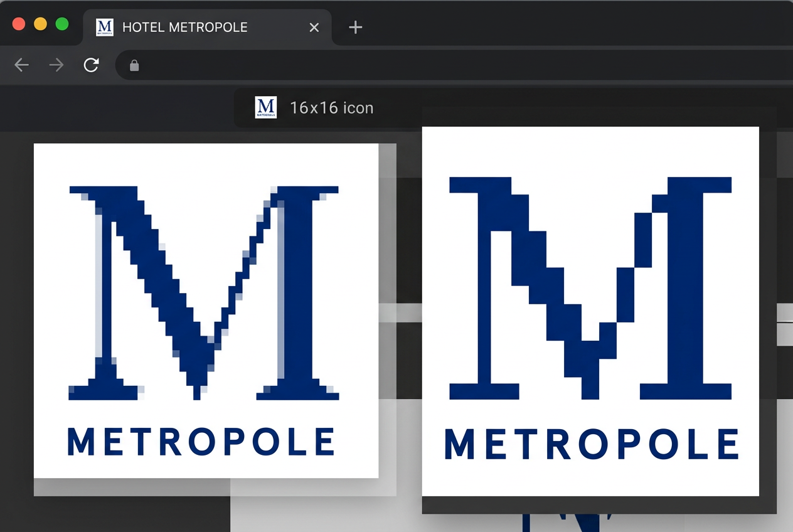Image resolution: width=793 pixels, height=532 pixels.
Task: Select the HOTEL METROPOLE tab
Action: click(207, 28)
